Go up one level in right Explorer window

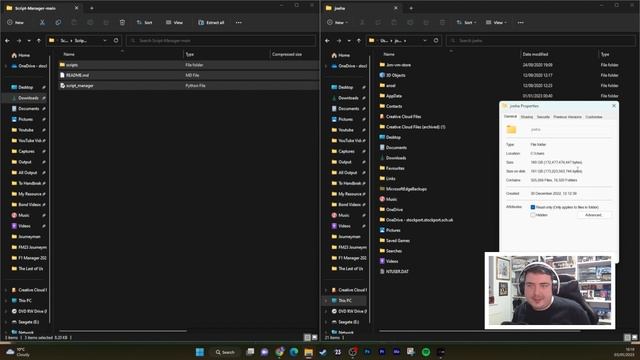pyautogui.click(x=359, y=40)
